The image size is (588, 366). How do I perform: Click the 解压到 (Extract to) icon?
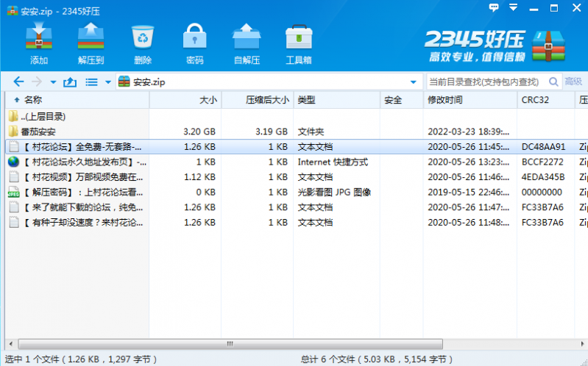coord(91,43)
